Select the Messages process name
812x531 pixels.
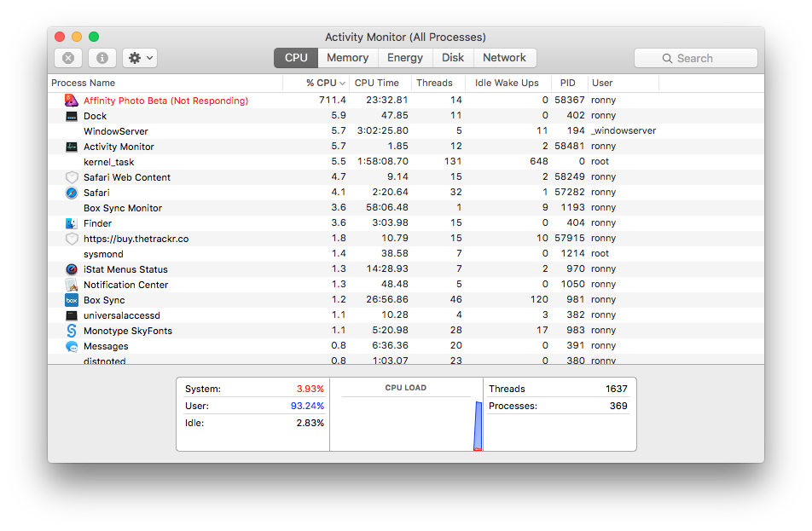click(106, 346)
